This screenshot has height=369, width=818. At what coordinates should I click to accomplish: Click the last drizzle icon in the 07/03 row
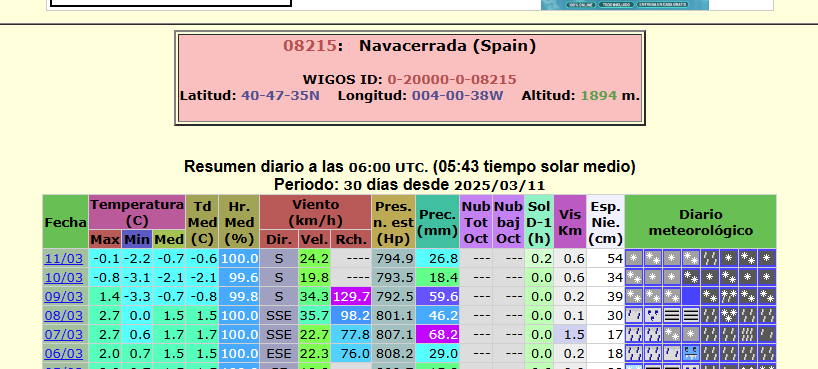point(766,334)
